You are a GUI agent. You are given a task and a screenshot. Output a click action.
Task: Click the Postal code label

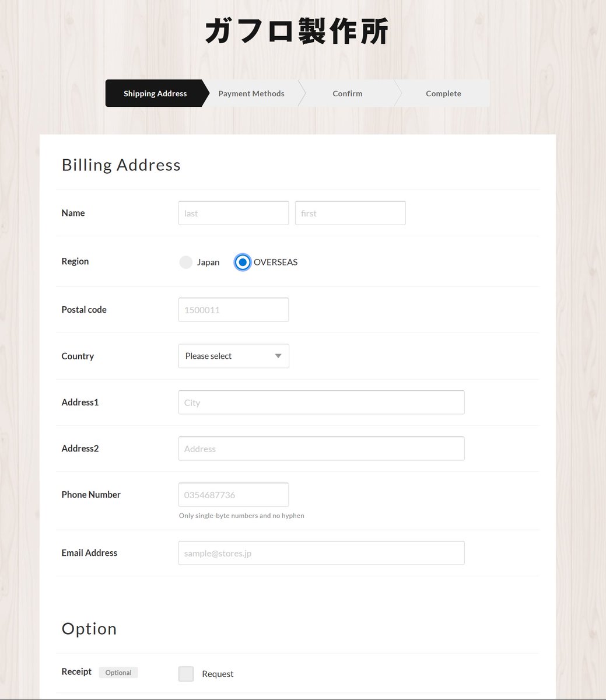pos(84,310)
